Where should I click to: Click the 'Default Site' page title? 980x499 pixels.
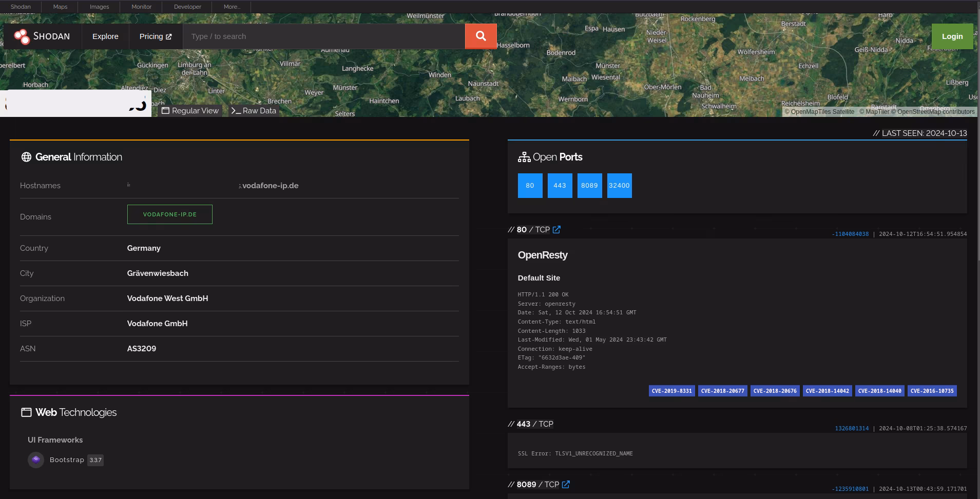(539, 278)
